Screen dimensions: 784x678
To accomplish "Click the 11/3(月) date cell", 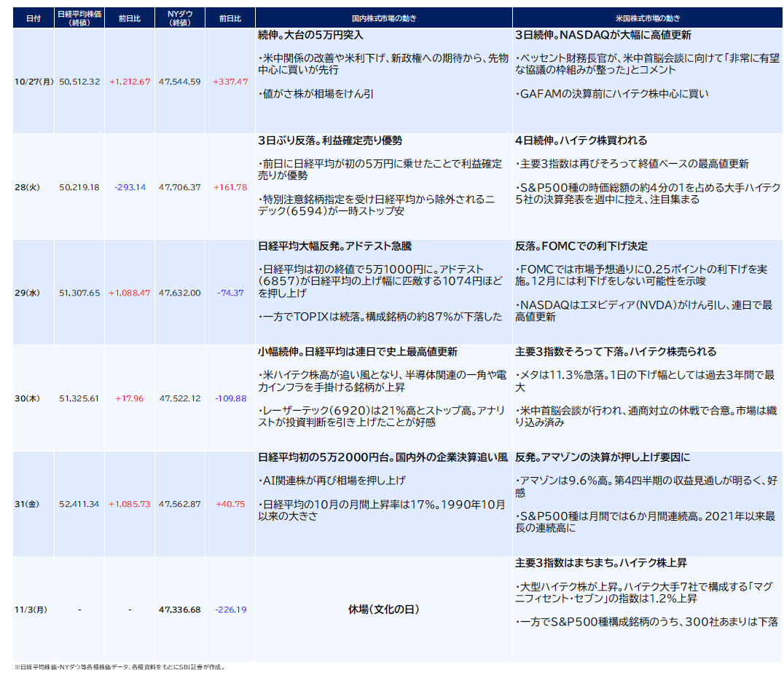I will point(31,610).
